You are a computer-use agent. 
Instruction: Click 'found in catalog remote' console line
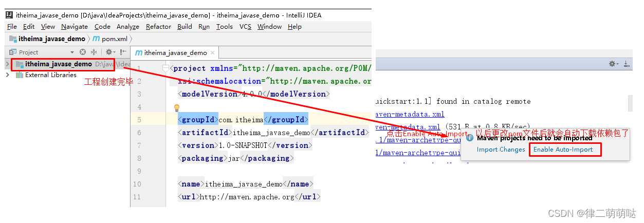(x=453, y=101)
